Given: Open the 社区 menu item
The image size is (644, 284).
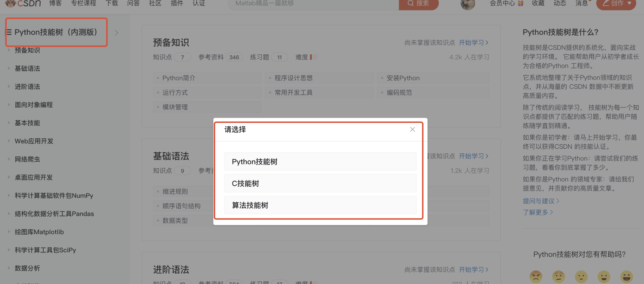Looking at the screenshot, I should click(x=155, y=3).
